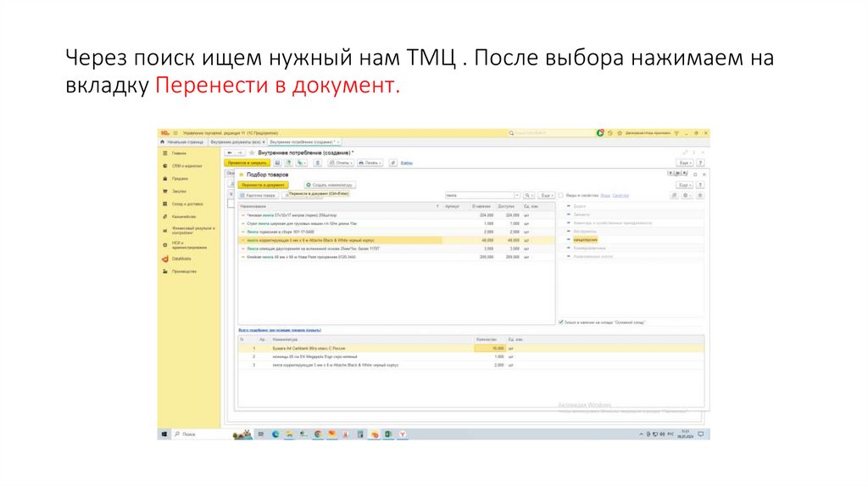Star Внутреннее потребление as favorite
Image resolution: width=868 pixels, height=487 pixels.
[251, 153]
